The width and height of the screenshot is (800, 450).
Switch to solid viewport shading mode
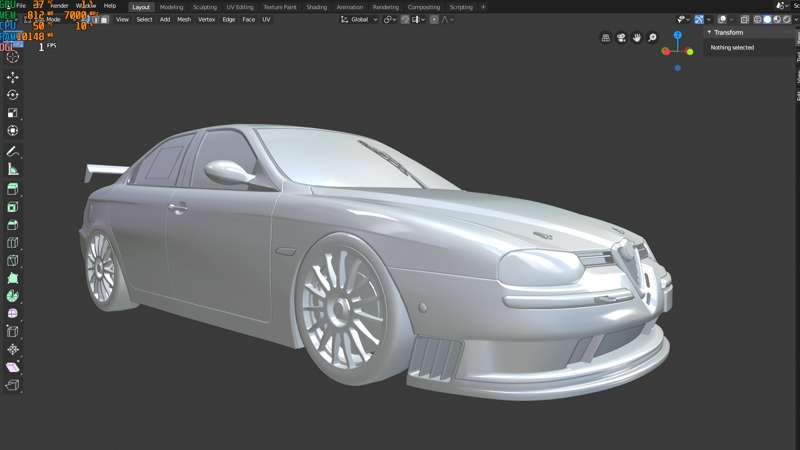[767, 19]
